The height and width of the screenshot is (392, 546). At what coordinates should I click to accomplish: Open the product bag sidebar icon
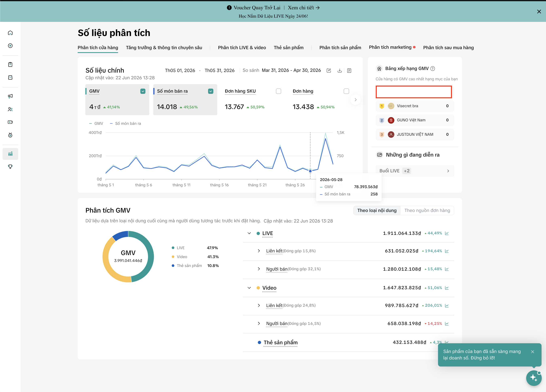tap(10, 77)
